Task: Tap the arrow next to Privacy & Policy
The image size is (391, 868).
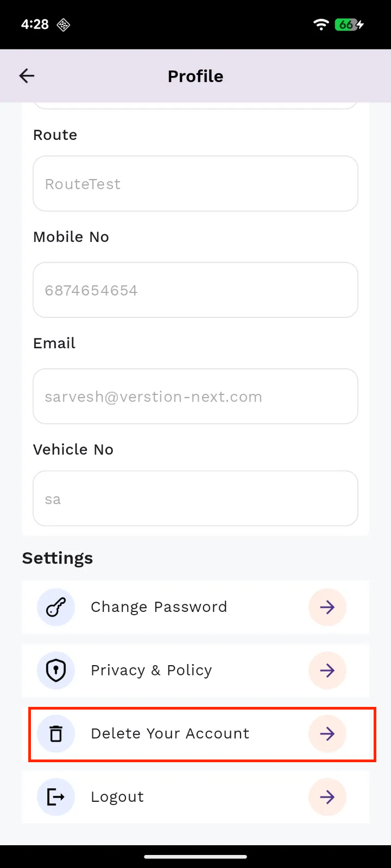Action: click(x=327, y=671)
